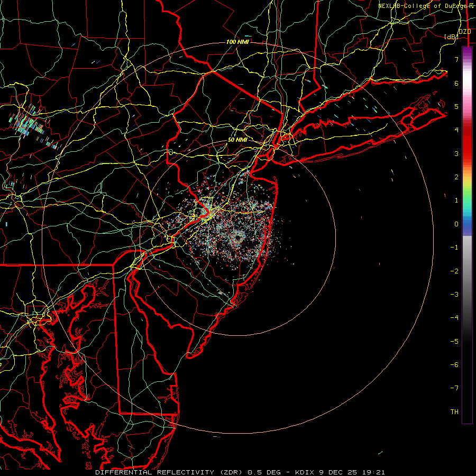Click the 100 NMI range ring label

(x=237, y=42)
